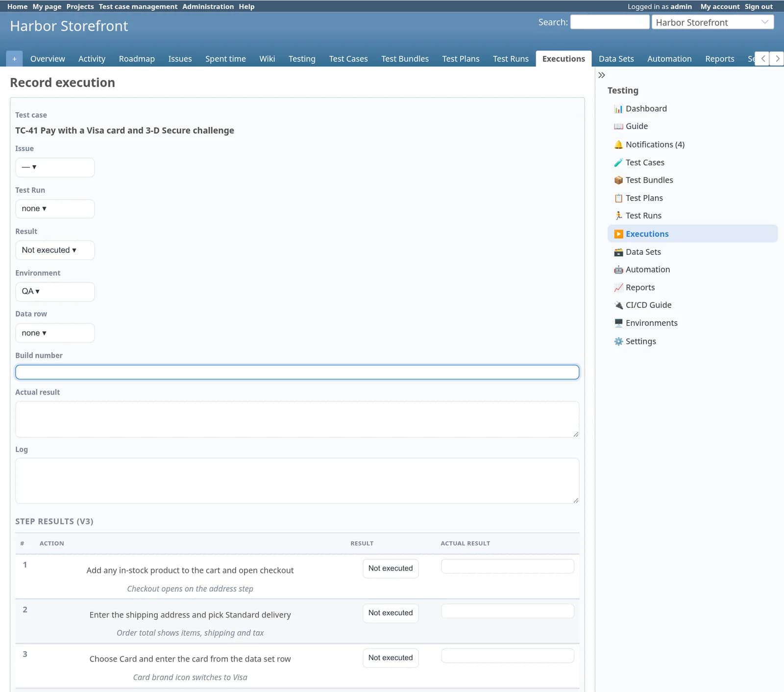This screenshot has height=692, width=784.
Task: Open the Test Bundles tab in project menu
Action: click(405, 59)
